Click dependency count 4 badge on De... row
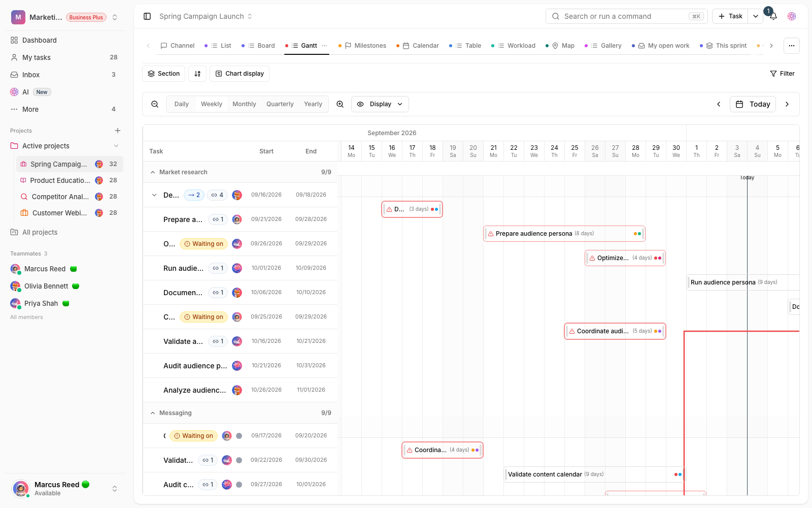The width and height of the screenshot is (812, 508). tap(217, 195)
